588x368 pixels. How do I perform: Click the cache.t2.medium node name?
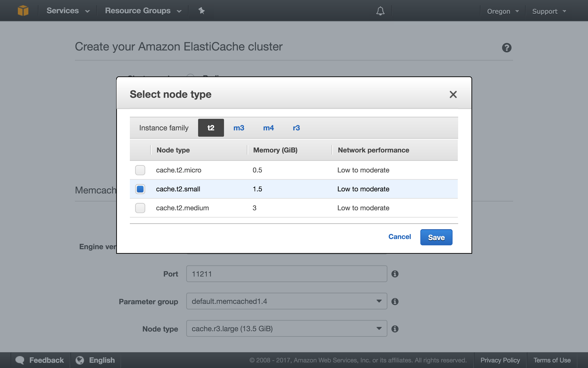coord(183,208)
